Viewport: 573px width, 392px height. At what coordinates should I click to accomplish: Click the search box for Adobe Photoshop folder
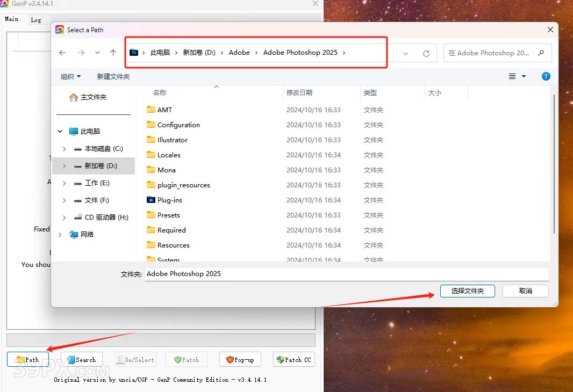[x=497, y=53]
